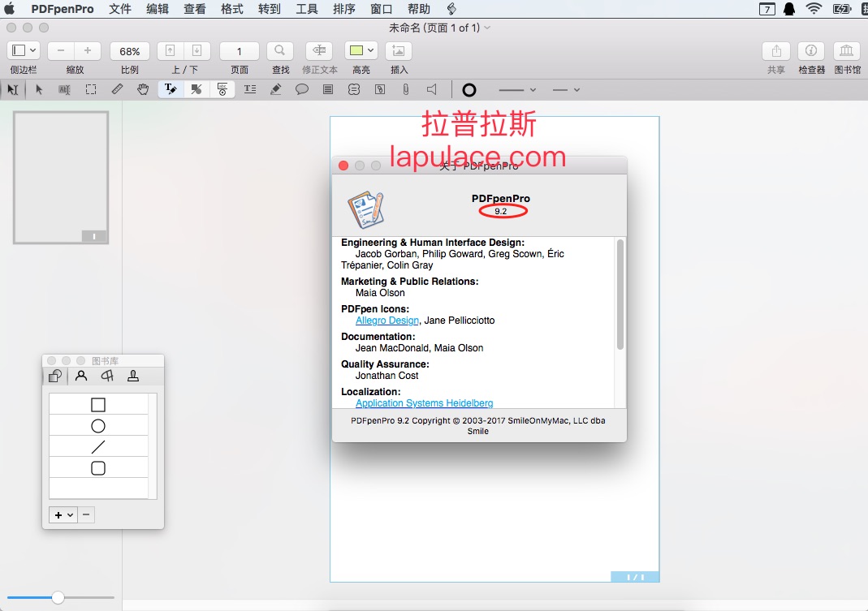Select the page 1 thumbnail in sidebar
The image size is (868, 611).
(61, 178)
